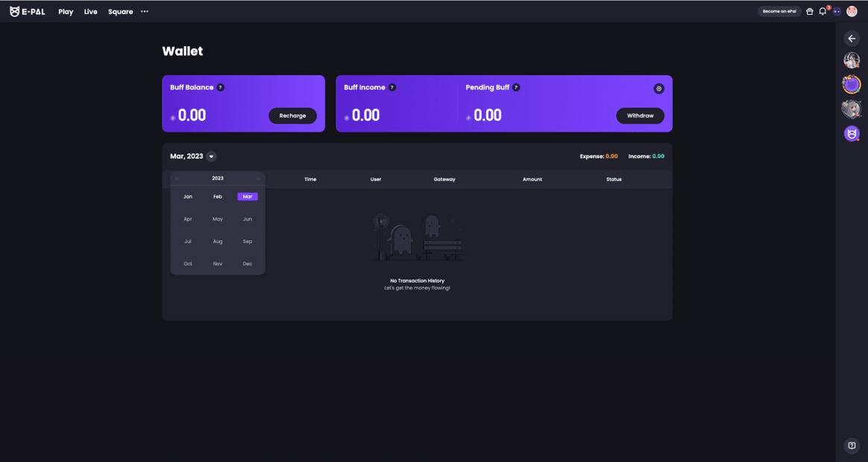Open the Mar, 2023 date dropdown
Image resolution: width=868 pixels, height=462 pixels.
point(211,156)
